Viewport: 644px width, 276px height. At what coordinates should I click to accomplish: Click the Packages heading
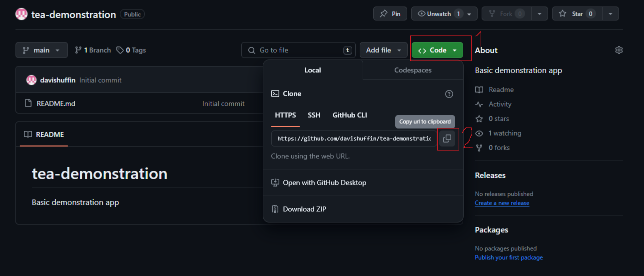(x=492, y=229)
